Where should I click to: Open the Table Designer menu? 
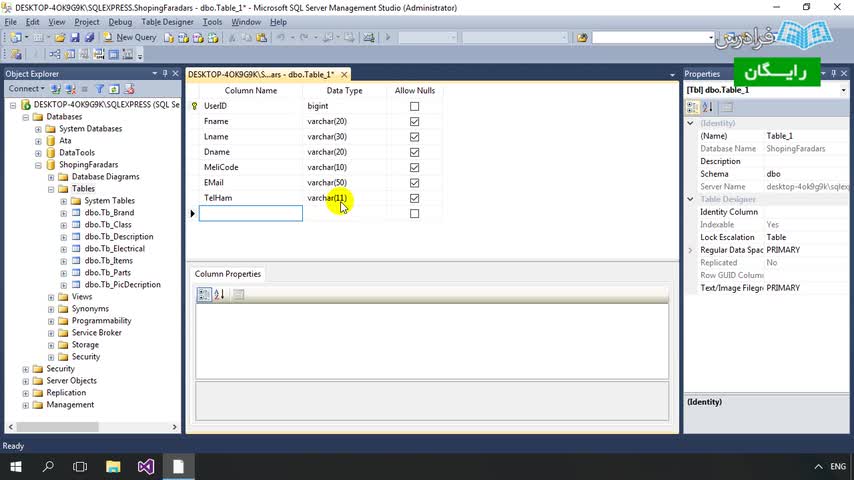click(167, 22)
